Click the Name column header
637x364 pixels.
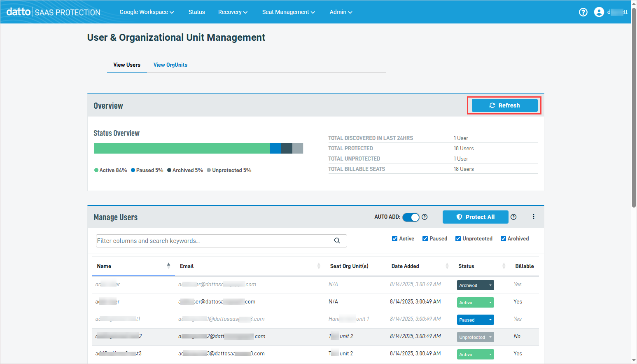point(104,266)
